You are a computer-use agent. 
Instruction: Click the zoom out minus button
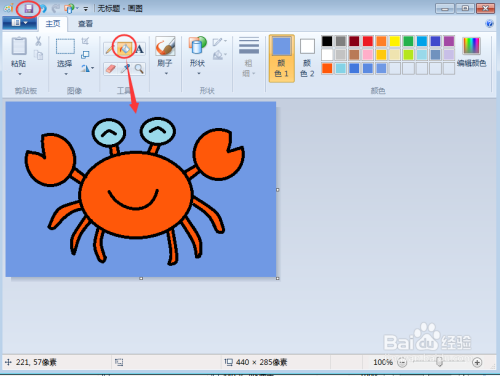pos(402,362)
